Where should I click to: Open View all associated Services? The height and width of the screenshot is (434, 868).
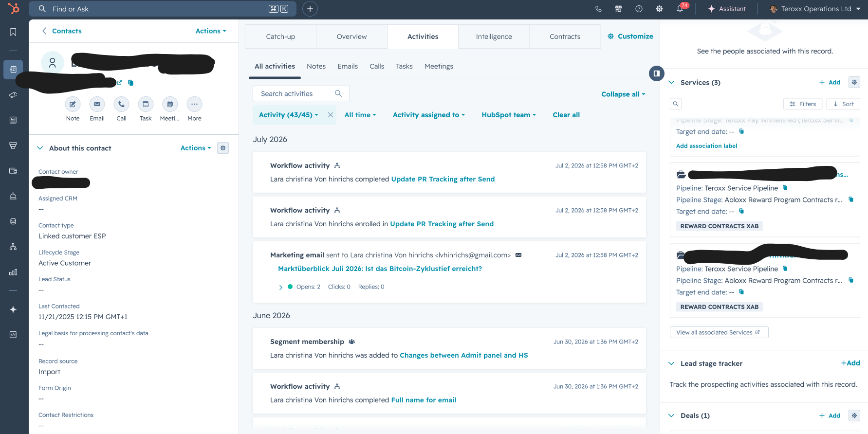pos(719,332)
